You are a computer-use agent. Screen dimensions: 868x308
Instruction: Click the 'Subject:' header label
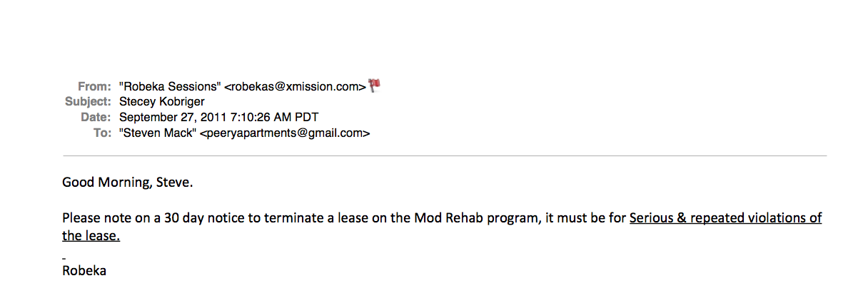88,101
